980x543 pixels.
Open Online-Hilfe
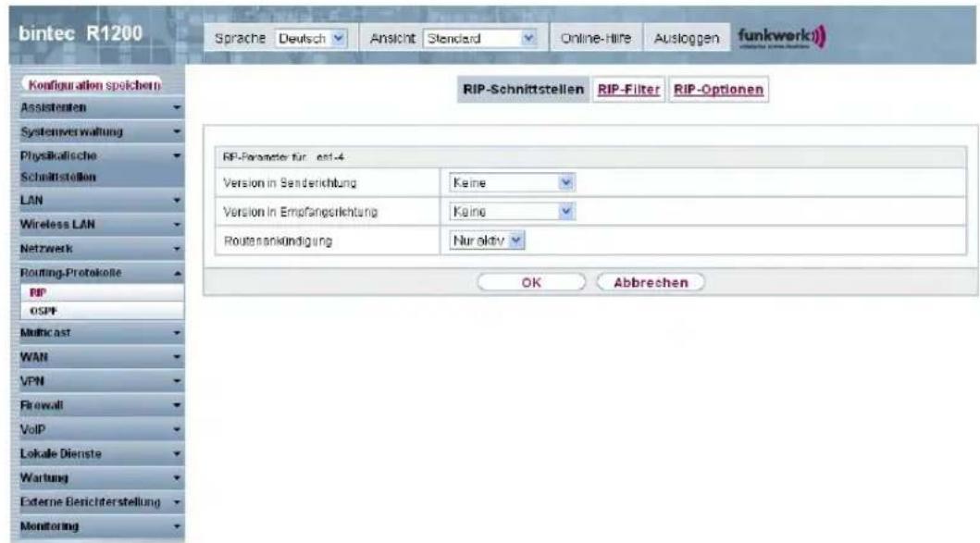596,39
